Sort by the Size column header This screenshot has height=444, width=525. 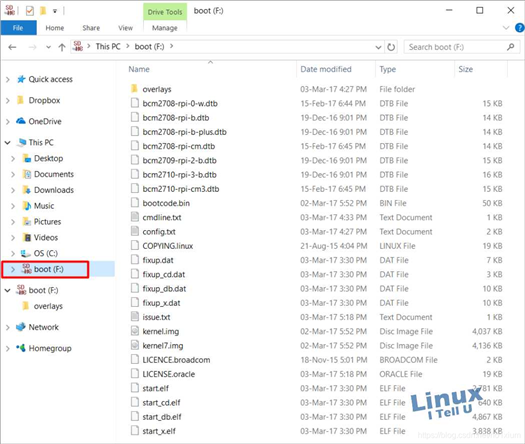pos(465,69)
